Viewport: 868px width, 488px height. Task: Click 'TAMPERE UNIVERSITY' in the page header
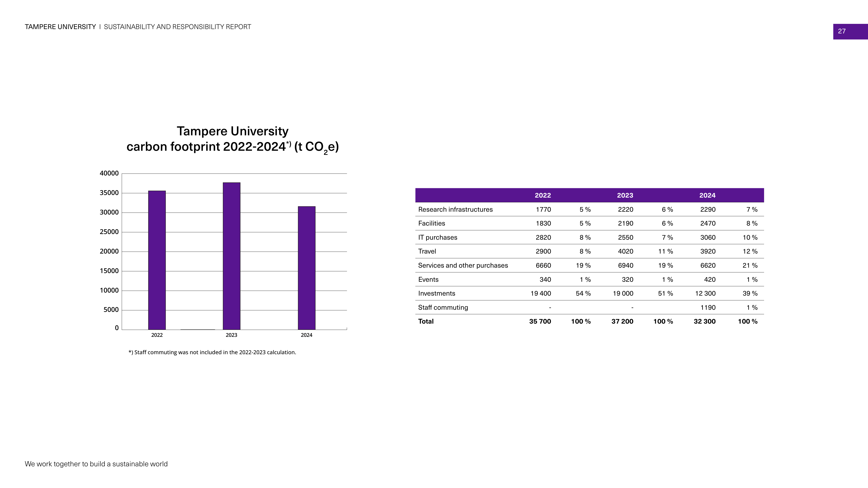[60, 27]
